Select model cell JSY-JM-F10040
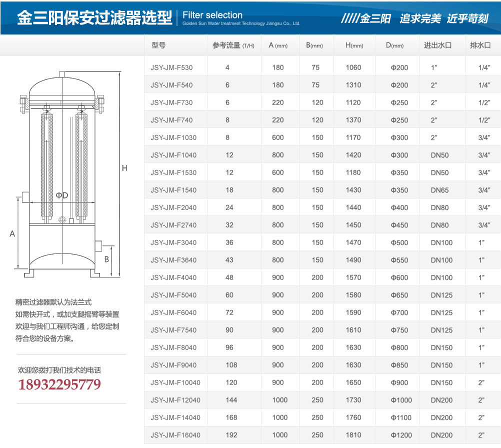This screenshot has height=448, width=501. pyautogui.click(x=175, y=383)
